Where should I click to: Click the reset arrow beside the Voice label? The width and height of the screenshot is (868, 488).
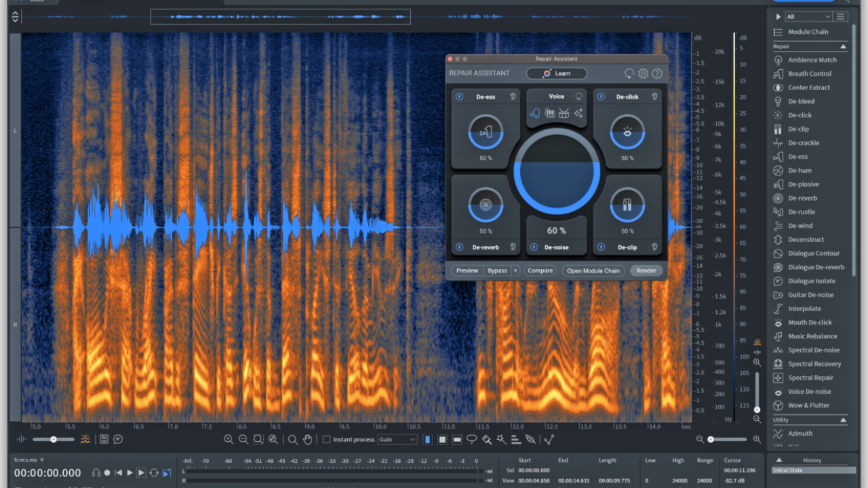(579, 96)
